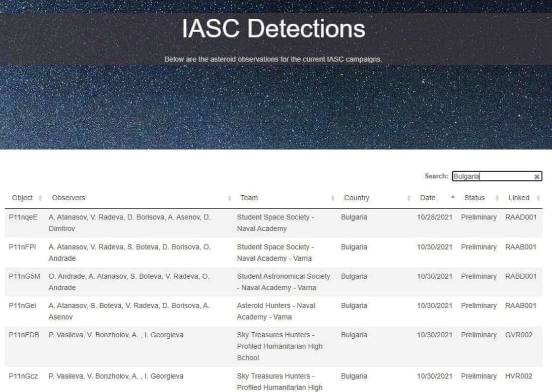Click the 10/28/2021 date cell
The height and width of the screenshot is (392, 552).
(434, 217)
